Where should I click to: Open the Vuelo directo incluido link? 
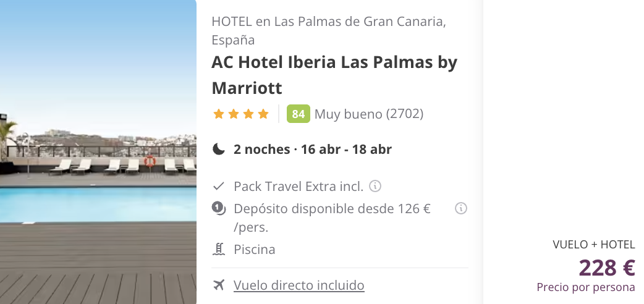[x=299, y=285]
